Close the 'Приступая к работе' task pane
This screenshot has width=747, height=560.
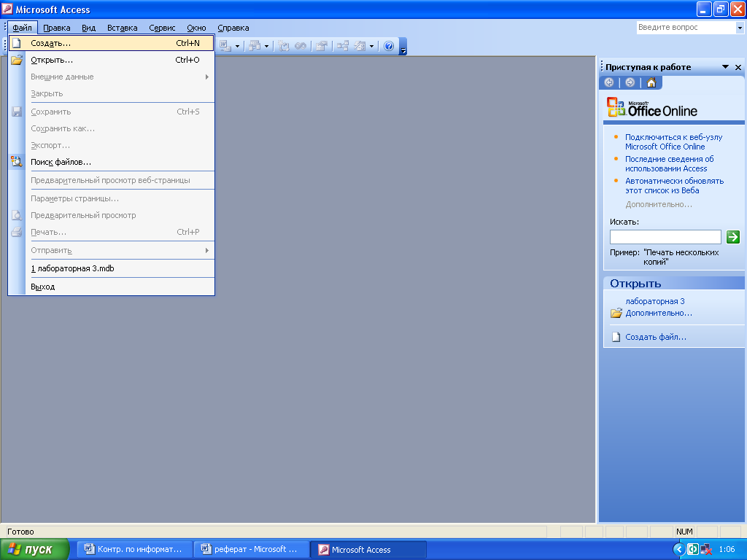(x=738, y=67)
